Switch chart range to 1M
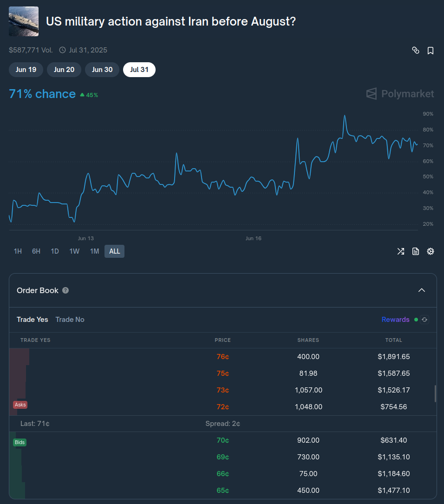The image size is (444, 504). 94,251
